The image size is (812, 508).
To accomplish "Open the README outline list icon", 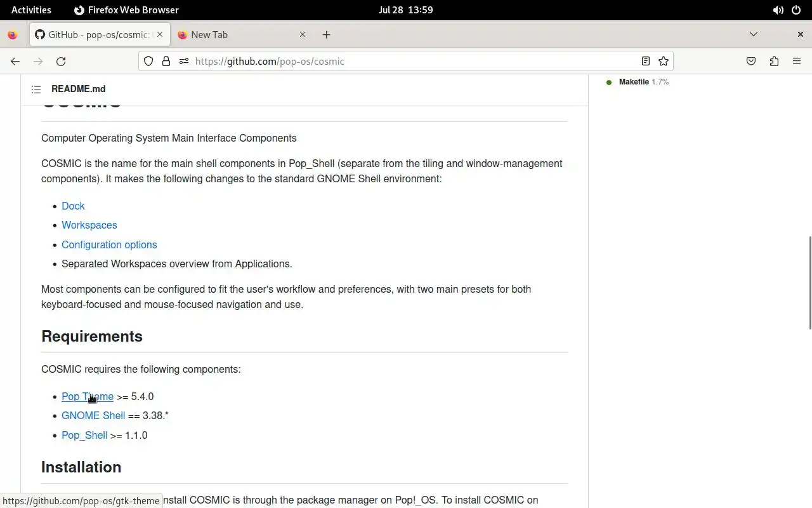I will 36,90.
